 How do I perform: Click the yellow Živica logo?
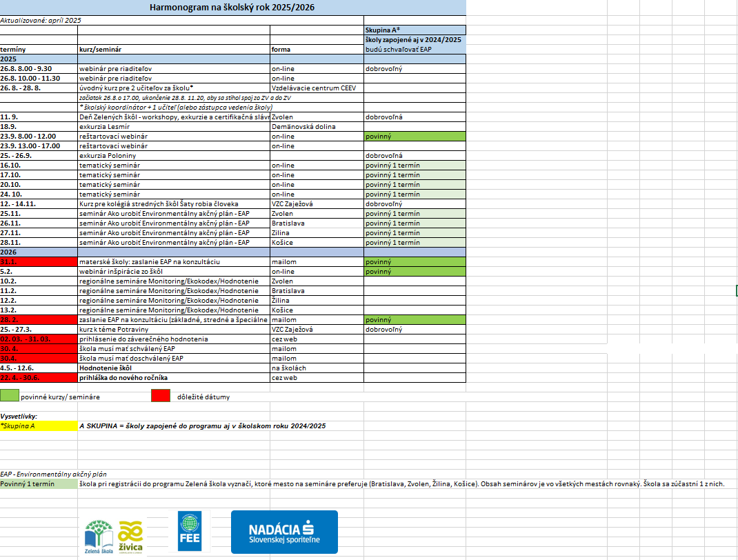click(x=130, y=537)
